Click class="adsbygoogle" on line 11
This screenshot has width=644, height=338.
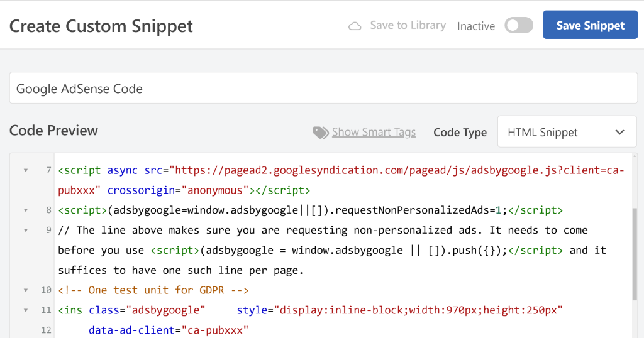tap(147, 310)
